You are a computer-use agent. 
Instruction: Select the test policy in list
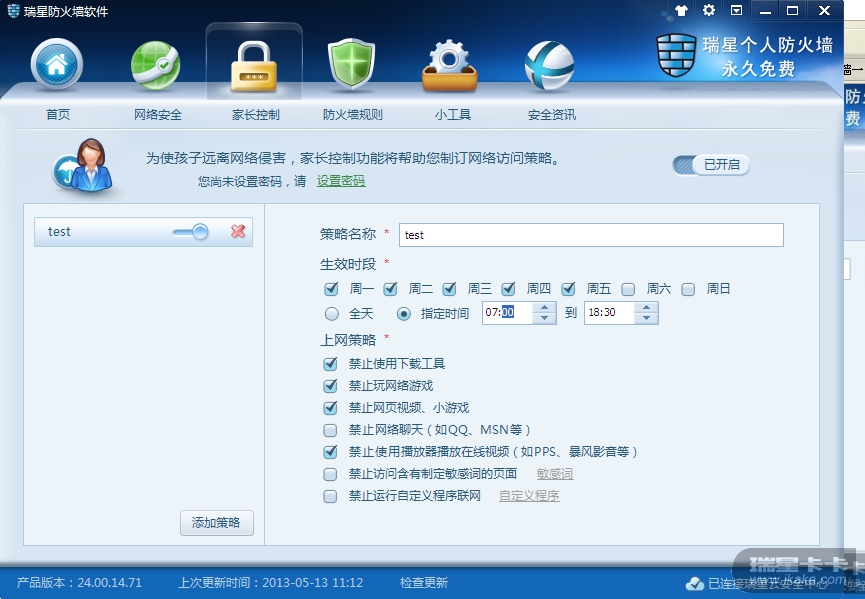(x=143, y=232)
